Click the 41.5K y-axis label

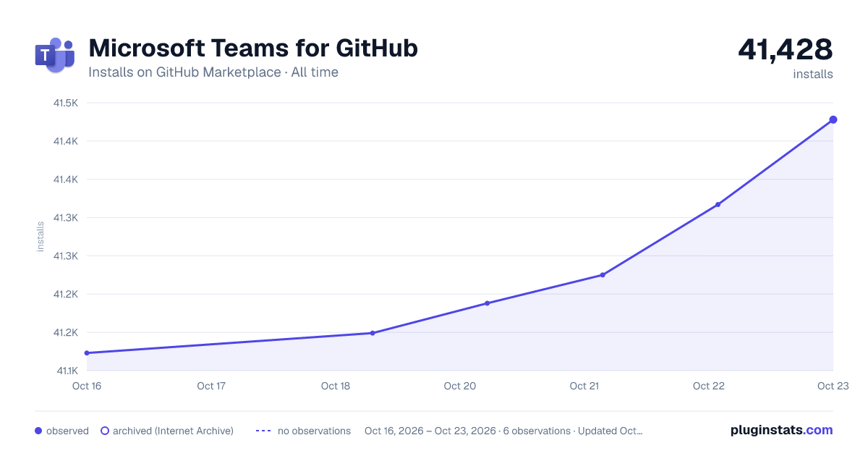pos(65,103)
